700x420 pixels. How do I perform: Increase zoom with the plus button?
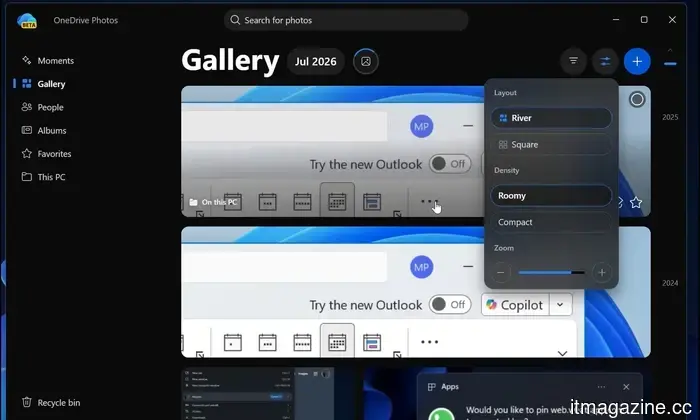click(602, 272)
